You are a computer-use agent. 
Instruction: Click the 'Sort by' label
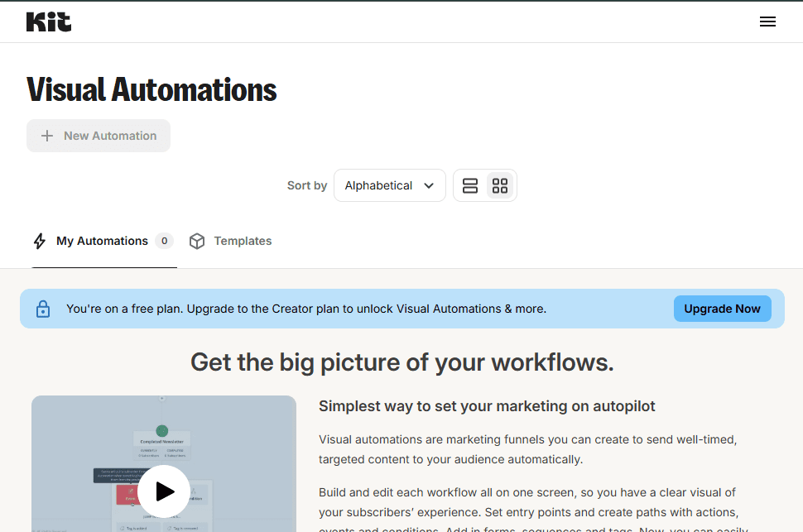tap(307, 185)
